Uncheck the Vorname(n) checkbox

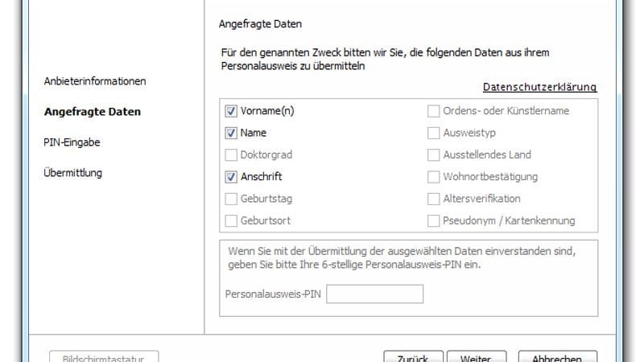tap(232, 111)
